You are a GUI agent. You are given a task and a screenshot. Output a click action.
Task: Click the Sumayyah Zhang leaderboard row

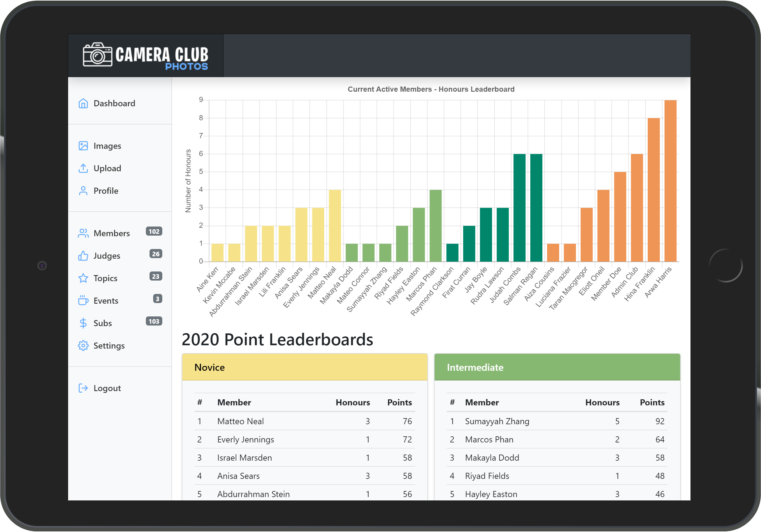[557, 421]
